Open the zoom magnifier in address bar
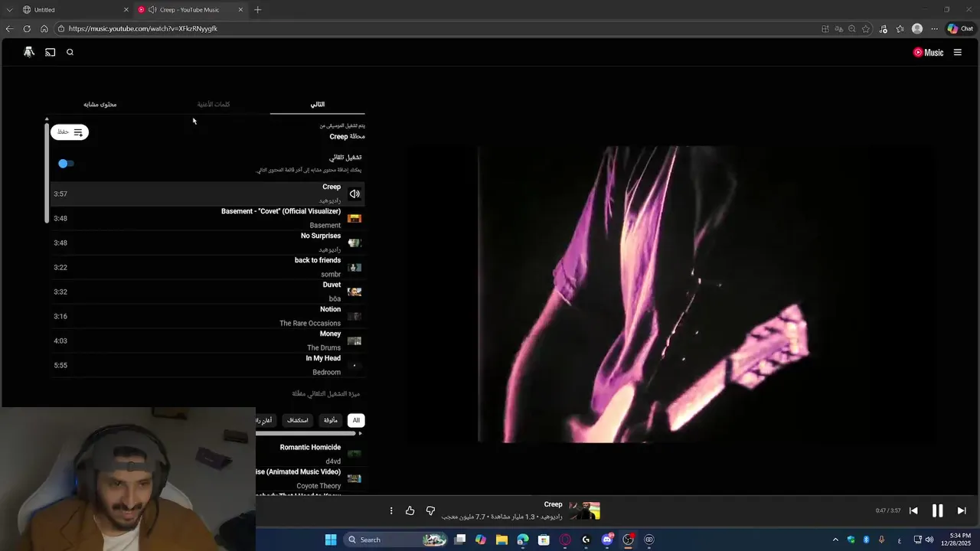 (852, 28)
